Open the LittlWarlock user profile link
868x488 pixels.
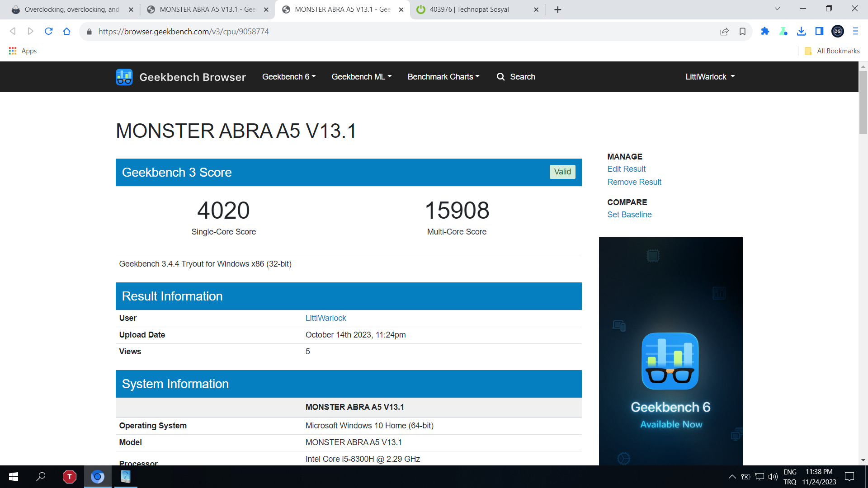[x=325, y=318]
